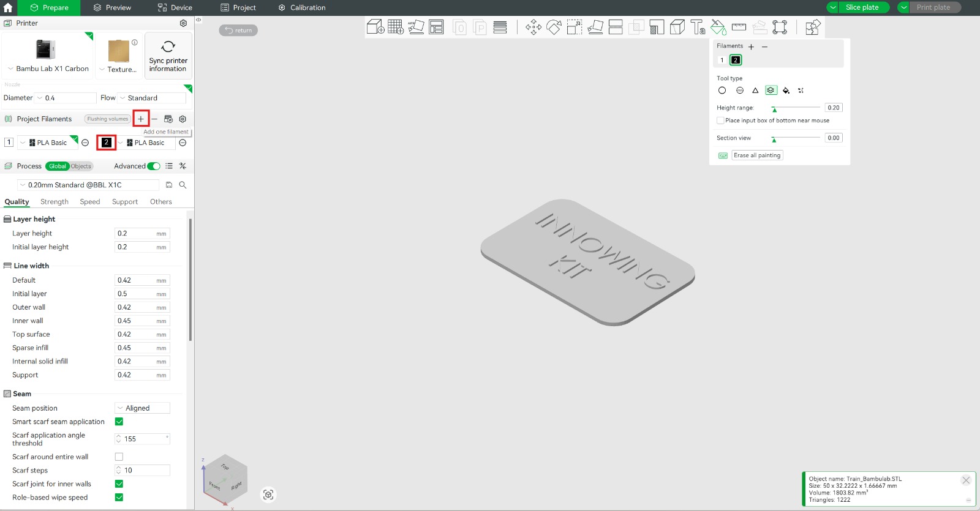Expand the 0.20mm Standard process preset dropdown
This screenshot has width=980, height=511.
coord(88,185)
